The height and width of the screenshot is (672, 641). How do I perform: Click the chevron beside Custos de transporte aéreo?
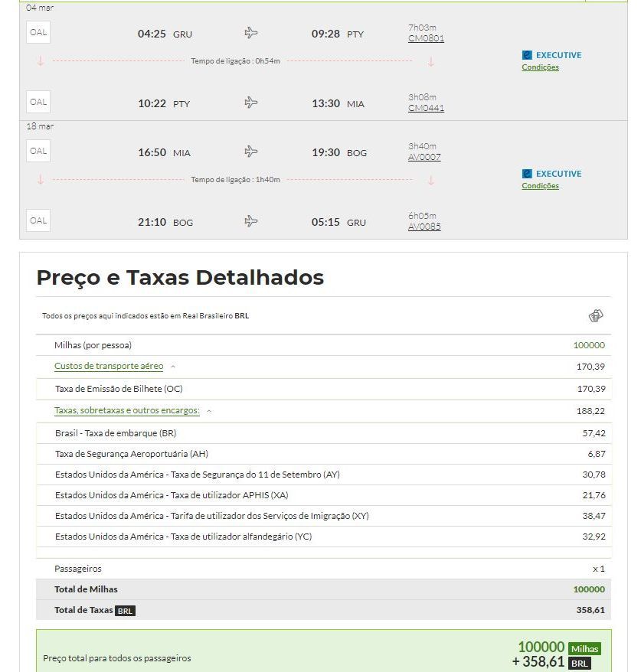(173, 367)
